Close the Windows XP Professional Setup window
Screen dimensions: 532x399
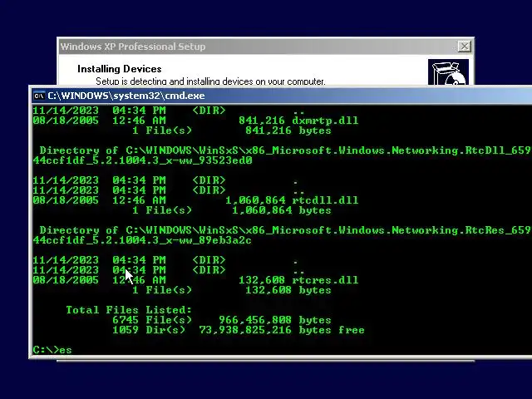tap(464, 47)
